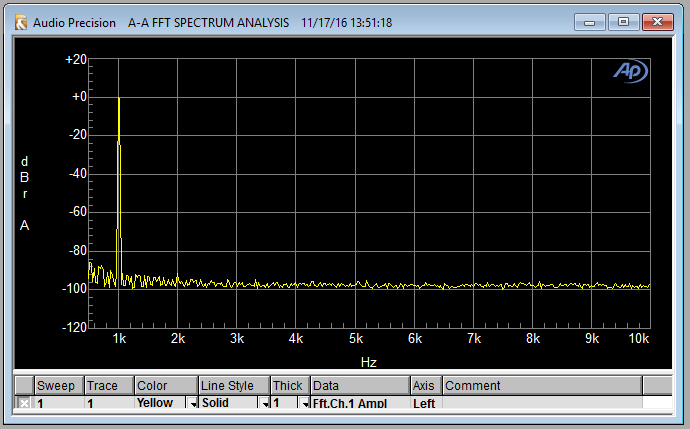Image resolution: width=690 pixels, height=429 pixels.
Task: Click the -120 label on amplitude axis
Action: [74, 327]
